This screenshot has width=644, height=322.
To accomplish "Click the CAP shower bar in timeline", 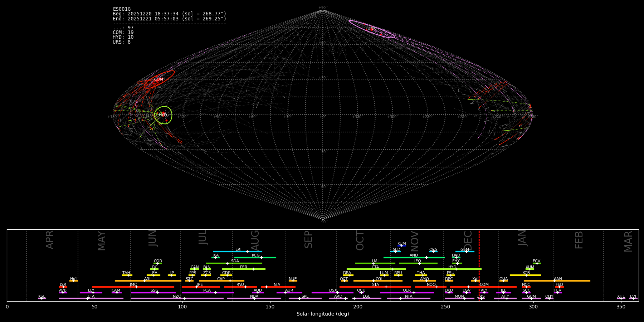I will coord(222,281).
